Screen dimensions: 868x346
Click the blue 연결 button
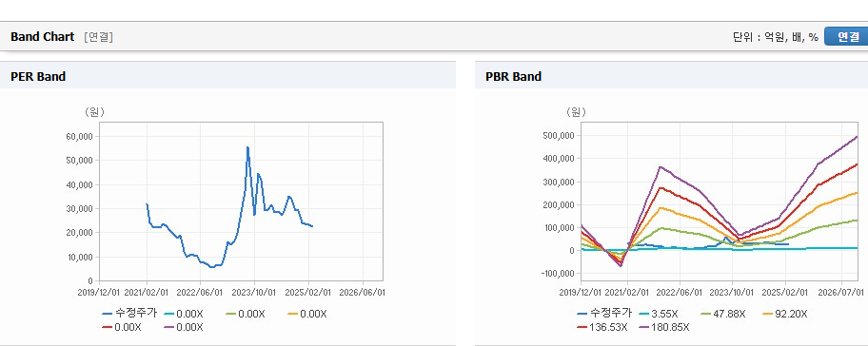click(846, 36)
